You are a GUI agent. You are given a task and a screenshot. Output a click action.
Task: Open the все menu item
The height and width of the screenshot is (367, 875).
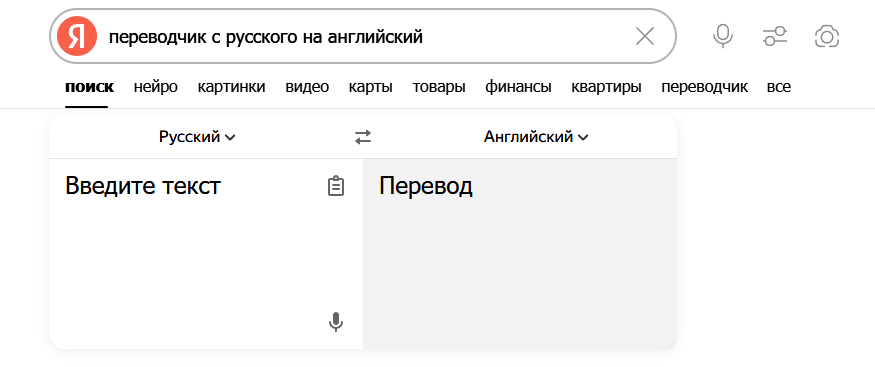coord(778,87)
